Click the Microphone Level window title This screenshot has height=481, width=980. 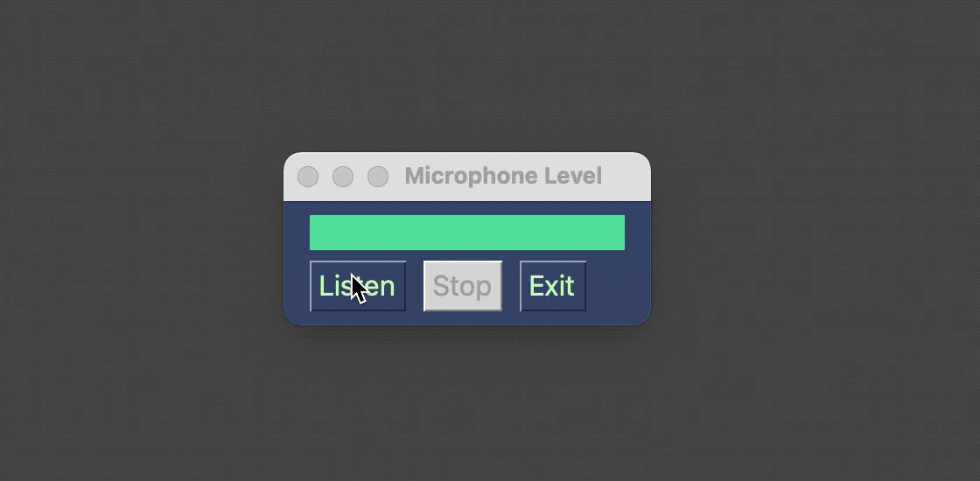(503, 176)
